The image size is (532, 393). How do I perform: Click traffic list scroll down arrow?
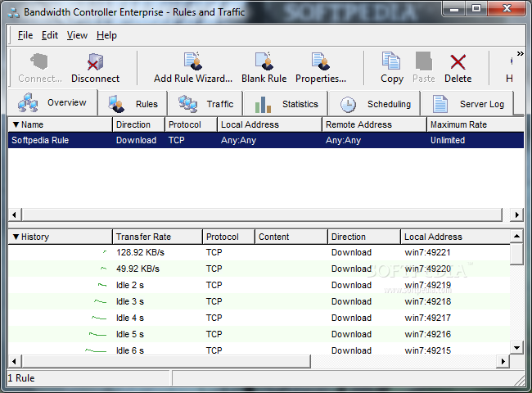(x=516, y=347)
